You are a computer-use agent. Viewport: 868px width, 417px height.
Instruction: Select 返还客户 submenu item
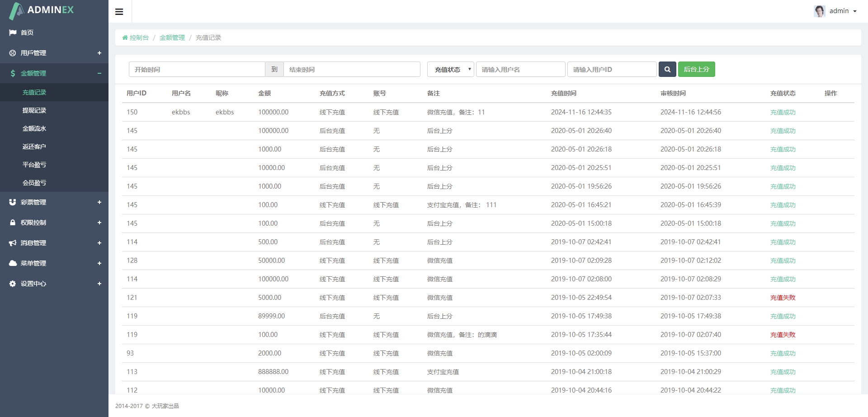pos(34,147)
